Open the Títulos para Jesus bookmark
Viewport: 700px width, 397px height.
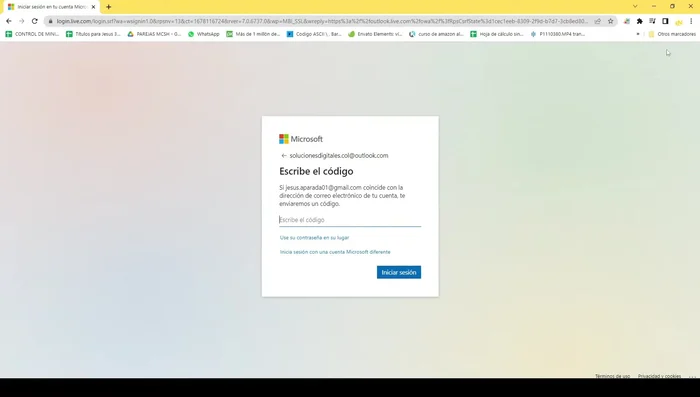(x=93, y=34)
